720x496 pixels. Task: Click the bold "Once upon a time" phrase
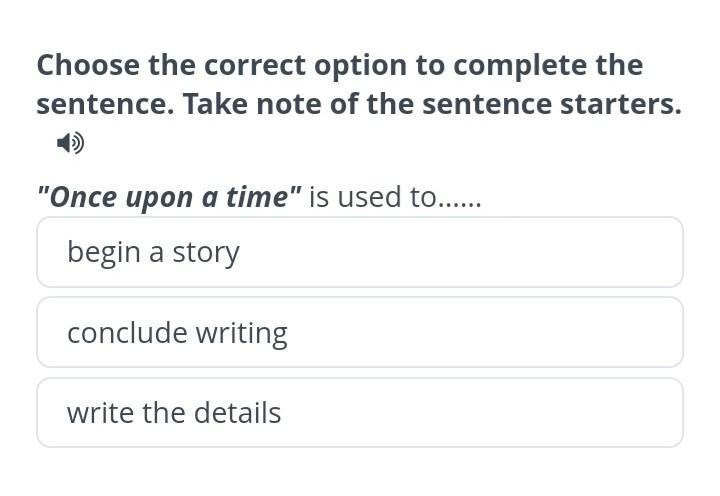[169, 197]
